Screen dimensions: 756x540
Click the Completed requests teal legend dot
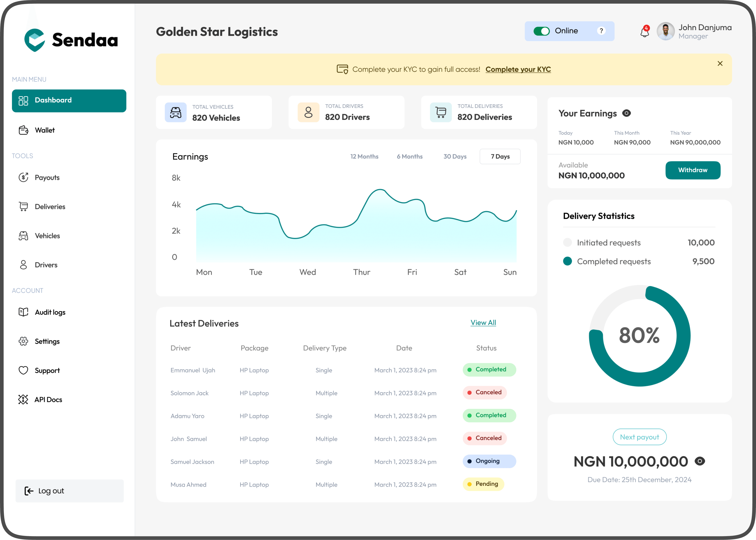tap(568, 261)
